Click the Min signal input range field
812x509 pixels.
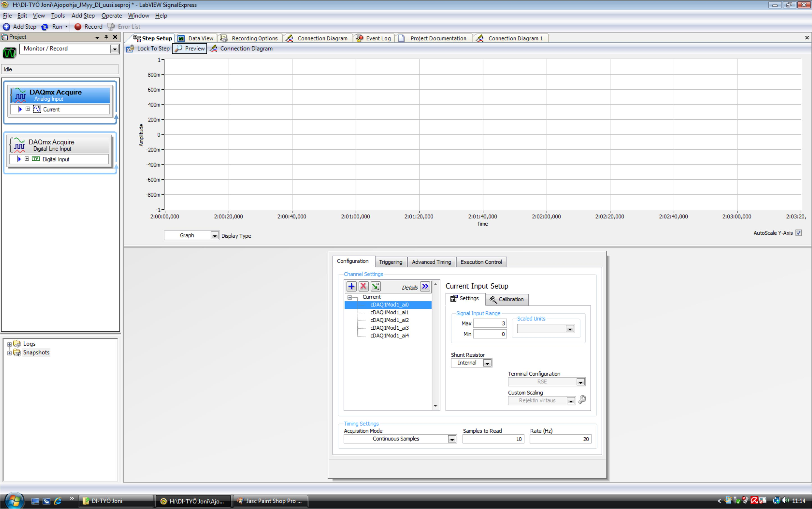pos(490,334)
